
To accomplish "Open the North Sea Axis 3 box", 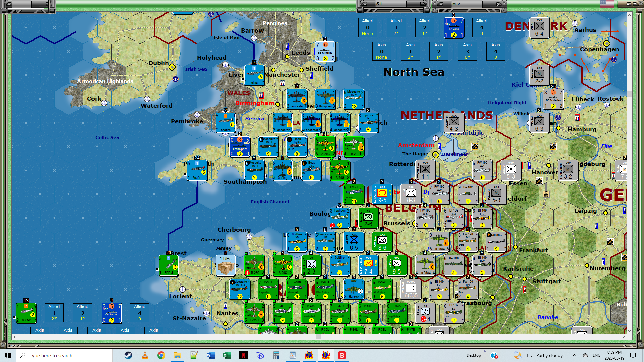I will tap(467, 51).
